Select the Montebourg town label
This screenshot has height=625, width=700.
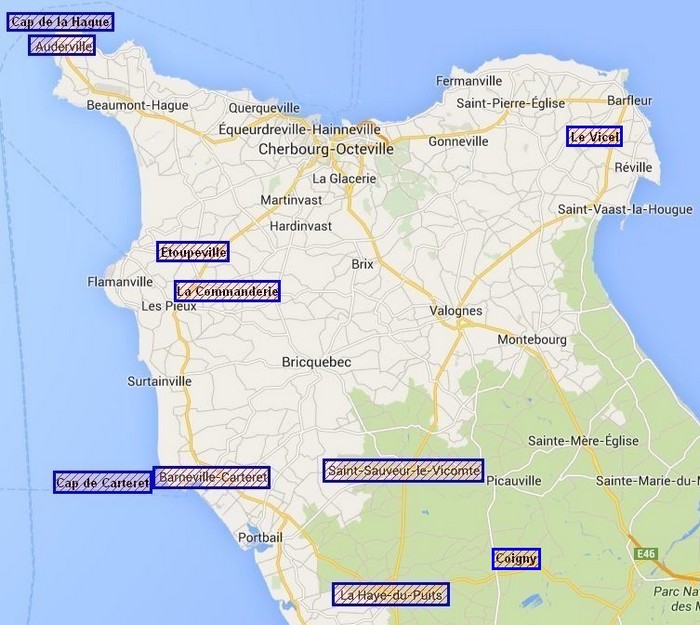[x=532, y=340]
